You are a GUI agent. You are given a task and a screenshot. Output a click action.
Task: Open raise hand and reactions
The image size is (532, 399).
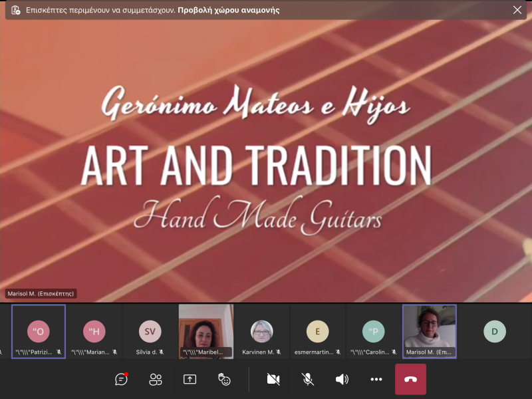coord(224,379)
